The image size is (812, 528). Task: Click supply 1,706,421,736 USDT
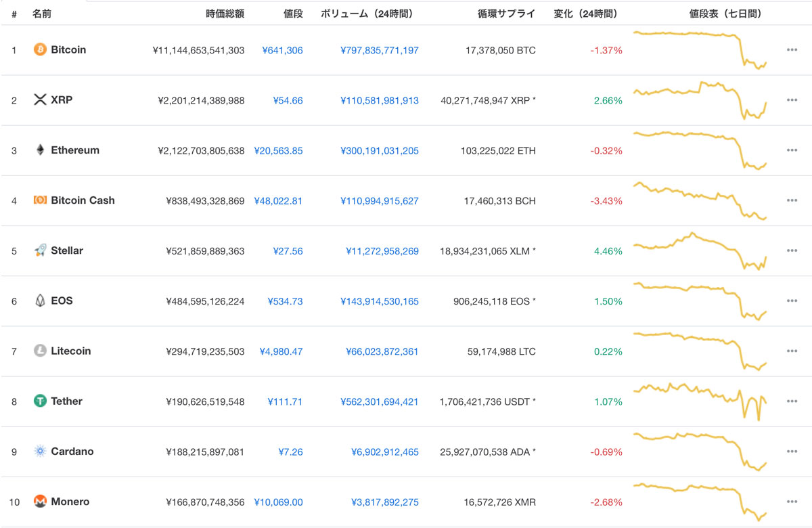pos(488,401)
